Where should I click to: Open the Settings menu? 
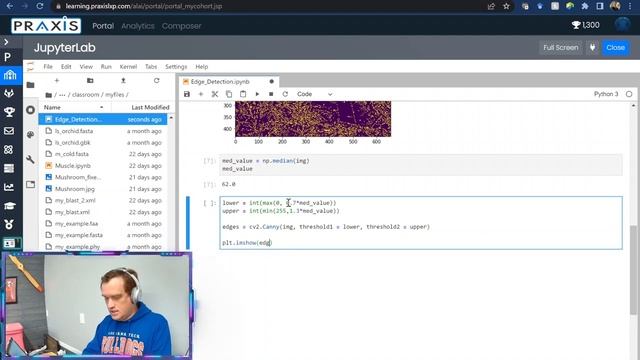(x=176, y=67)
